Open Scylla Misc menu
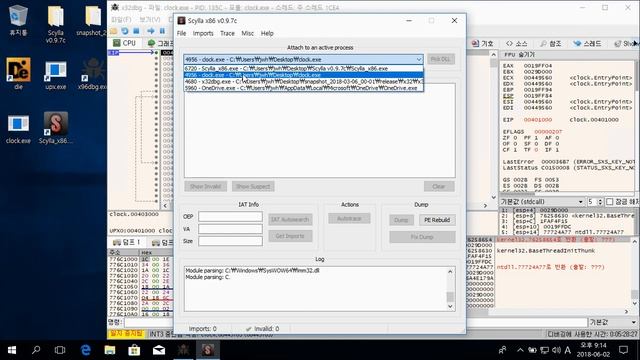The height and width of the screenshot is (360, 640). (x=247, y=33)
